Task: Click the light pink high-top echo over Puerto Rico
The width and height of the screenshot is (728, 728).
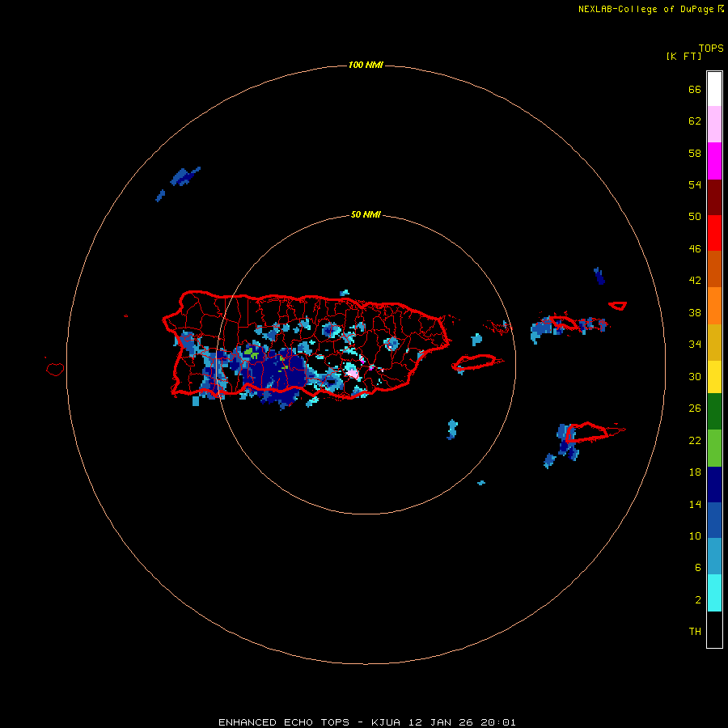Action: pos(353,373)
